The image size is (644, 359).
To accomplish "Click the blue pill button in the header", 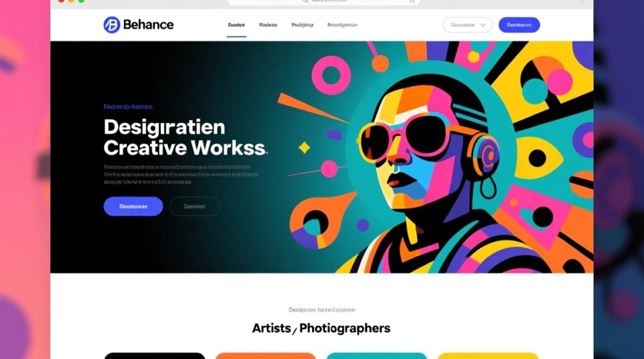I will pyautogui.click(x=519, y=25).
